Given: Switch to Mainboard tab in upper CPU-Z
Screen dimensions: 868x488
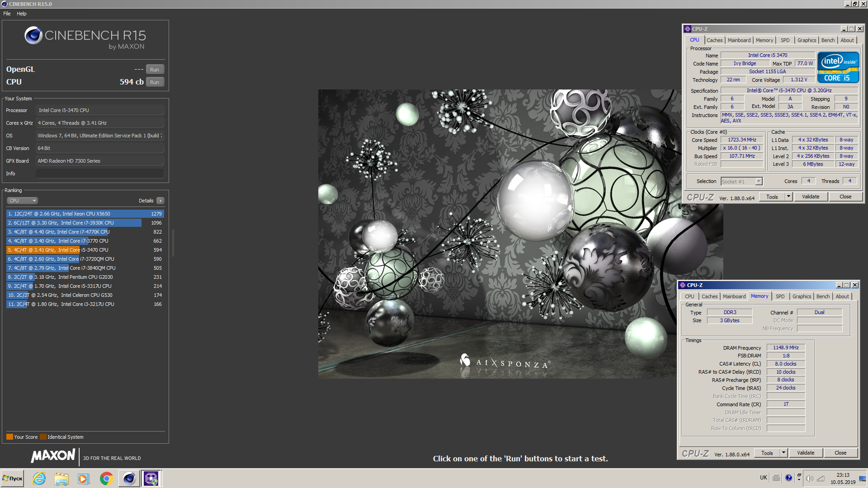Looking at the screenshot, I should 739,40.
